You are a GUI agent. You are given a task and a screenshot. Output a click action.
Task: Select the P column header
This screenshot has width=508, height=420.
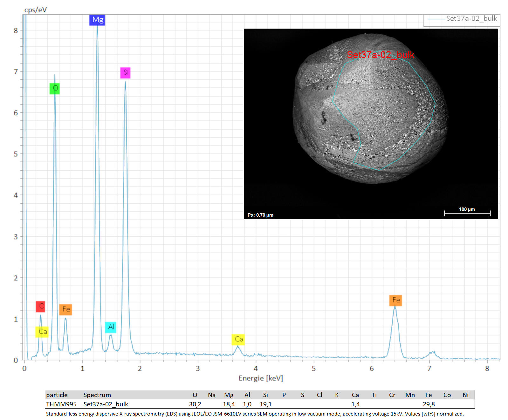(284, 395)
